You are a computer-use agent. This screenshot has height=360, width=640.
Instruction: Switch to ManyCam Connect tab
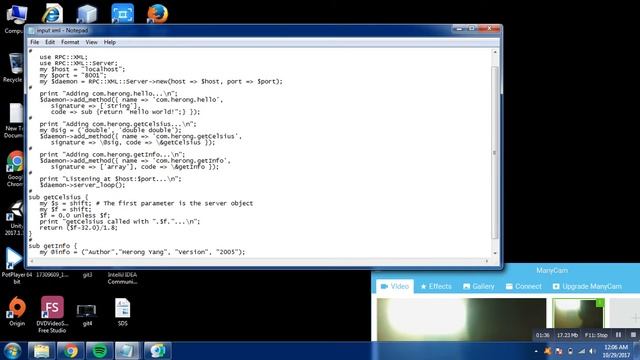click(524, 287)
